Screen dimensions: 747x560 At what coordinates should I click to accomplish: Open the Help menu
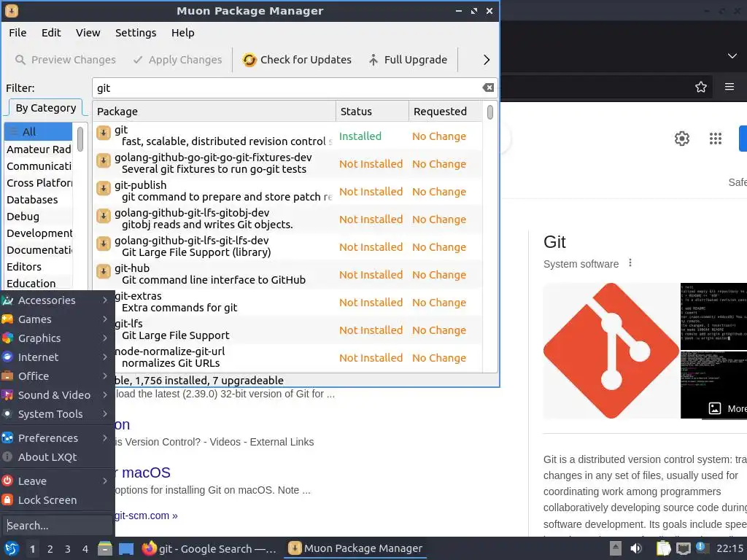click(182, 33)
